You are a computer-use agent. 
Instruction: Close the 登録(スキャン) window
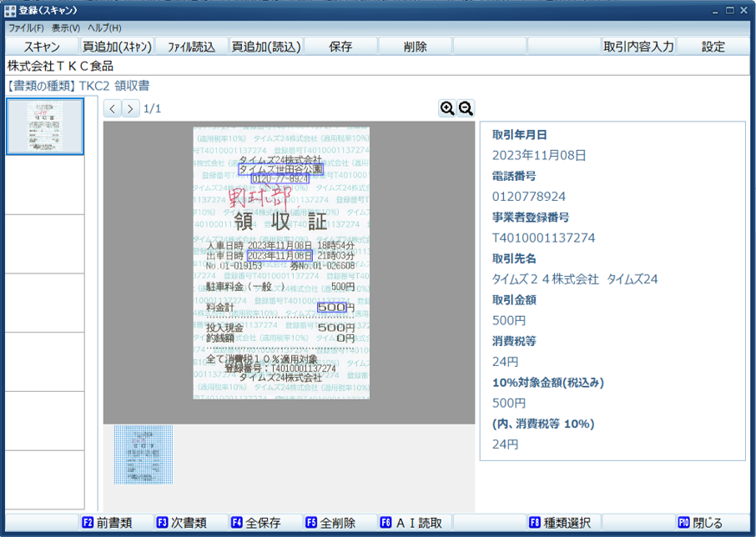[744, 11]
